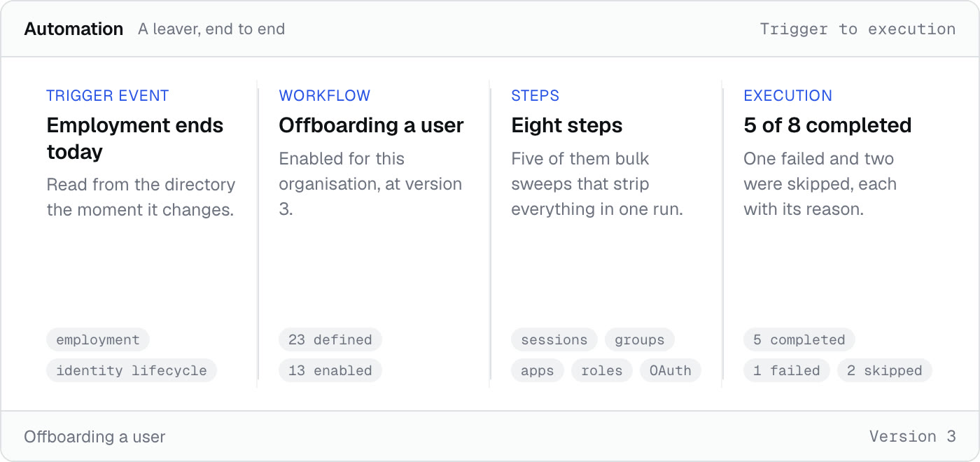
Task: Select the 'TRIGGER EVENT' column label
Action: [x=108, y=96]
